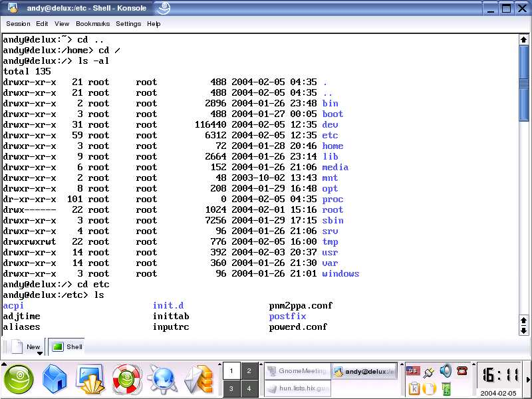
Task: Click the round sticky icon in Konsole title bar
Action: (164, 8)
